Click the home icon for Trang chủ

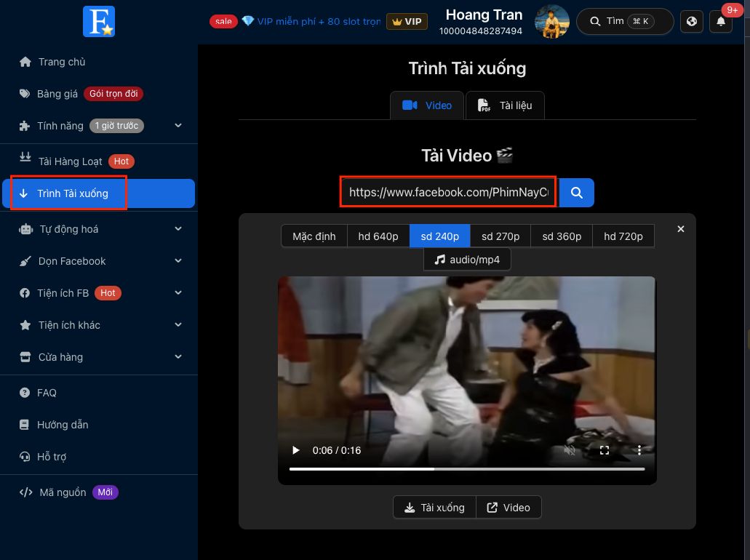click(25, 62)
